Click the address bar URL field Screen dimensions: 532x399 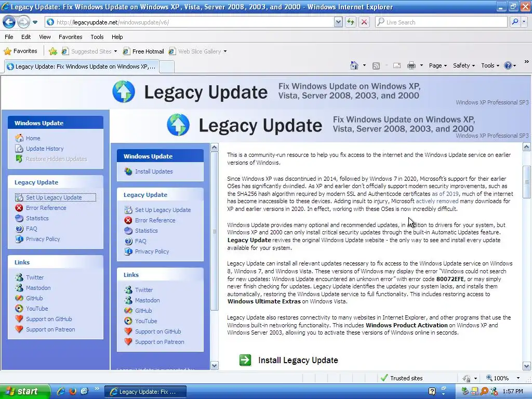[189, 22]
